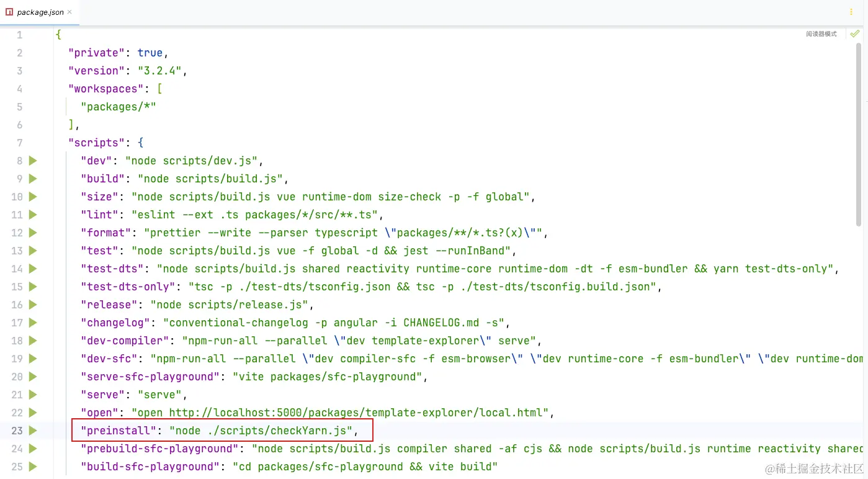
Task: Click the "cd packages/sfc-playground && vite build" value
Action: coord(365,467)
